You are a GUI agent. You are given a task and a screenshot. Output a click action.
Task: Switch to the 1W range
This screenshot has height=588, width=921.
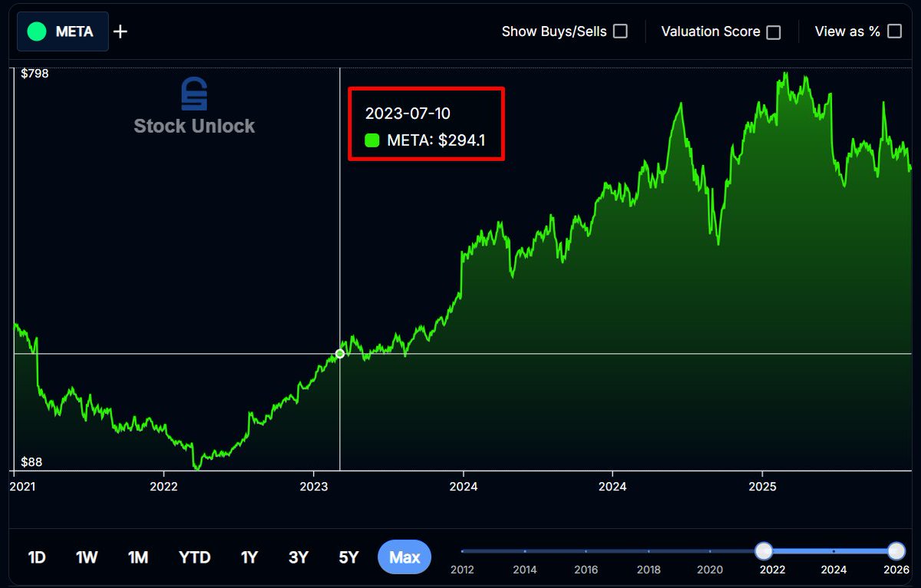tap(87, 557)
